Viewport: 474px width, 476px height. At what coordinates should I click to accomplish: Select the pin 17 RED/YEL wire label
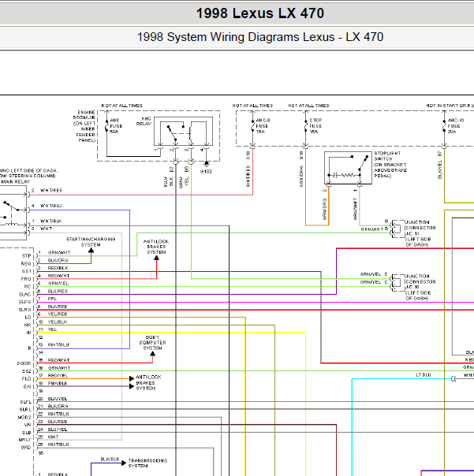coord(58,375)
